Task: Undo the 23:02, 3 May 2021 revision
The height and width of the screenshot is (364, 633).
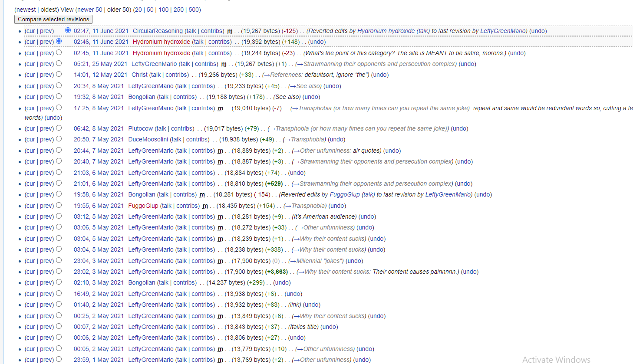Action: tap(470, 272)
